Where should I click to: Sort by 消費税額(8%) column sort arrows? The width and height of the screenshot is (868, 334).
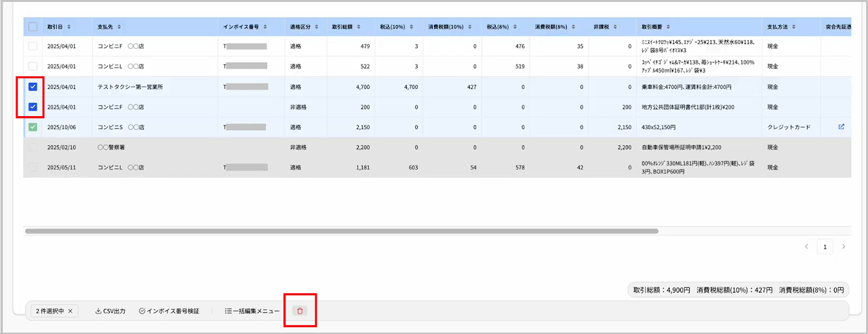[x=573, y=27]
